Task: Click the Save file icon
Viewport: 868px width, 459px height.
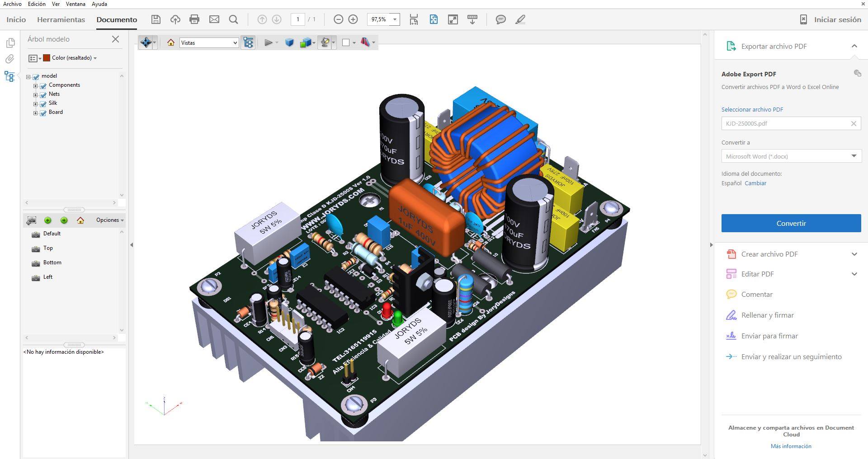Action: (156, 19)
